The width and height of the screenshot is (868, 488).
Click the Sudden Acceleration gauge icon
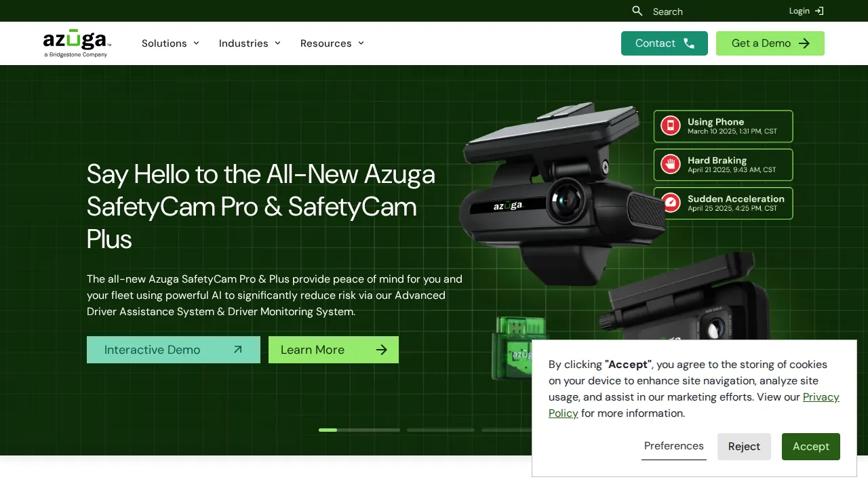click(671, 203)
